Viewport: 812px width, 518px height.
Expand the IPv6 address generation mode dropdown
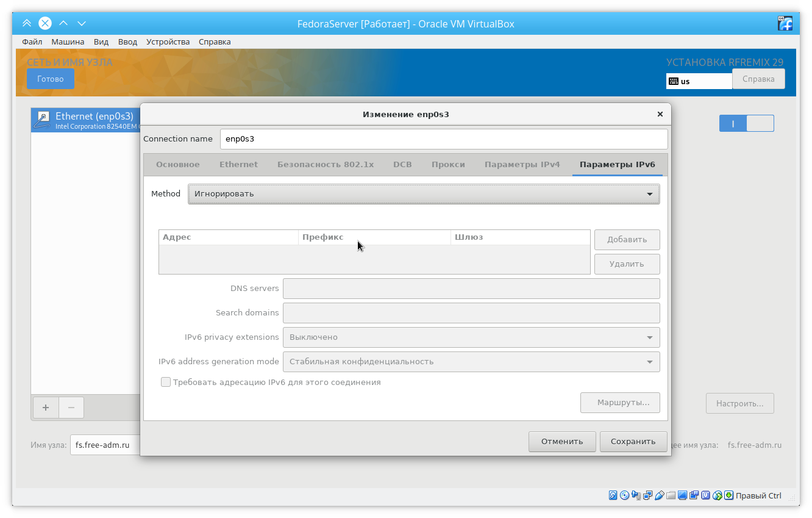pyautogui.click(x=471, y=362)
